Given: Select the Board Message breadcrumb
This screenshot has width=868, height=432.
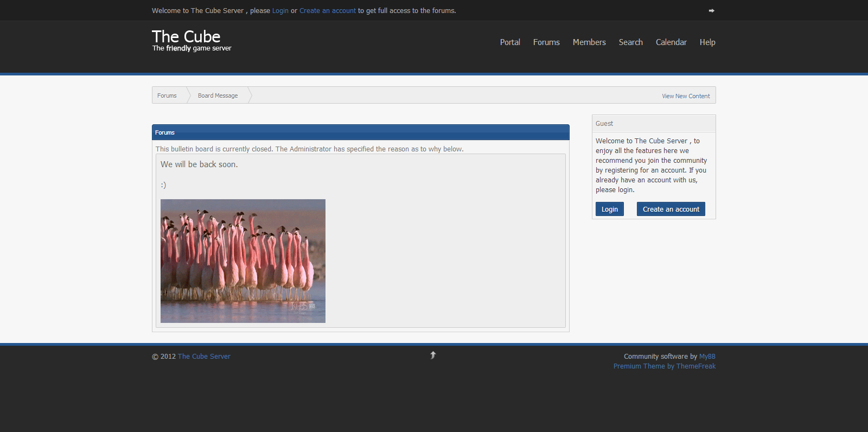Looking at the screenshot, I should coord(218,96).
